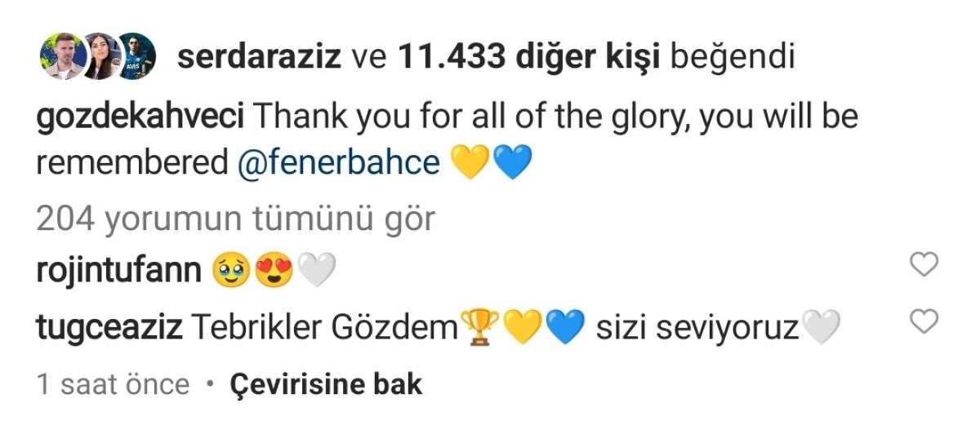Click the '1 saat önce' timestamp
This screenshot has width=980, height=425.
114,384
